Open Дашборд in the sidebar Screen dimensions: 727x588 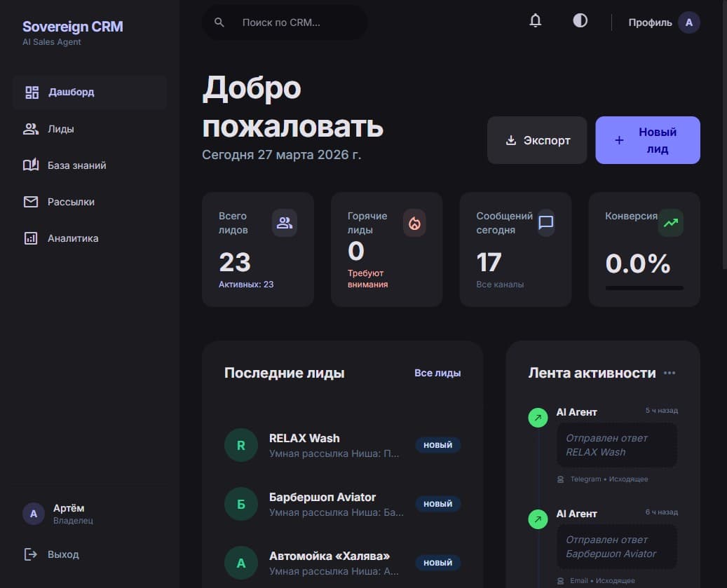tap(90, 93)
